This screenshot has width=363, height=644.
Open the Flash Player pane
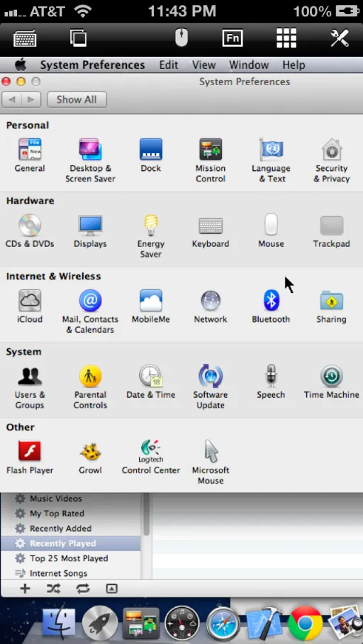click(x=30, y=457)
